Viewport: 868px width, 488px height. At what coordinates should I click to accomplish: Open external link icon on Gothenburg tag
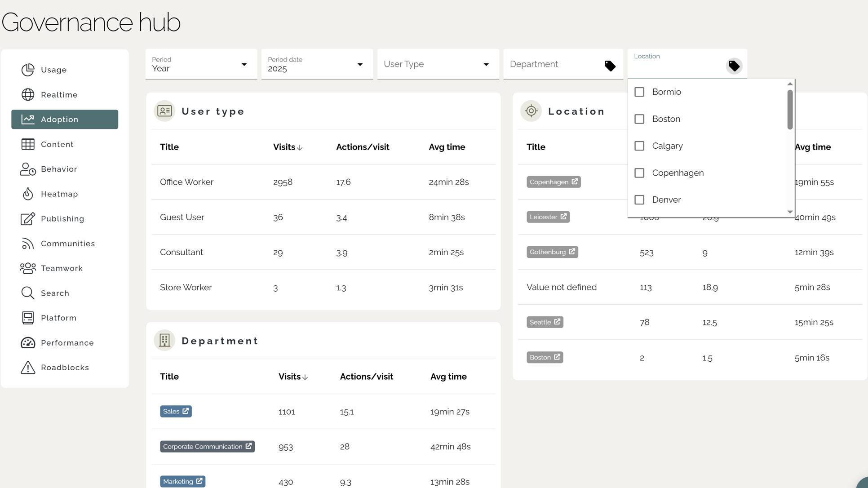[572, 252]
